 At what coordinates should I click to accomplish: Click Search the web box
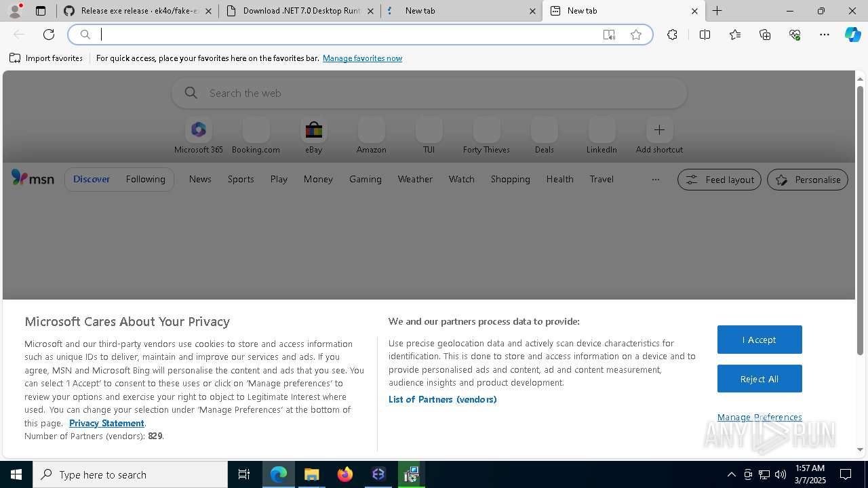pos(429,93)
